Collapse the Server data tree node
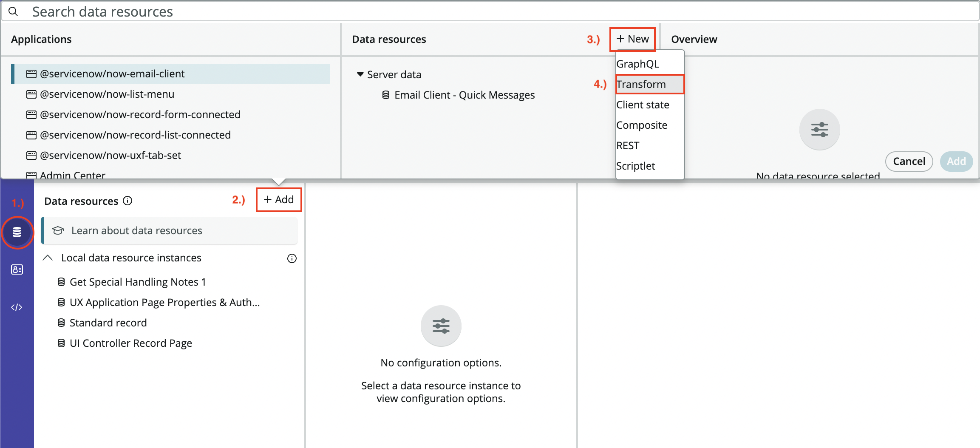Screen dimensions: 980x448 360,74
